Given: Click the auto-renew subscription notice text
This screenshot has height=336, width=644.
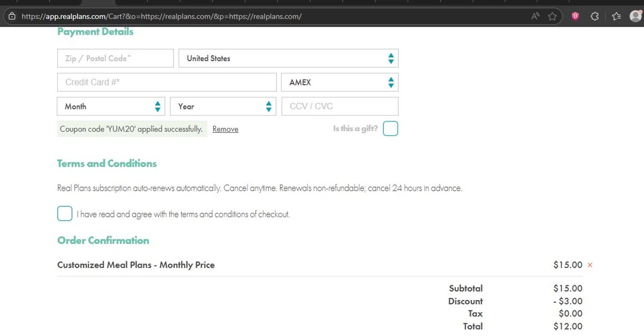Looking at the screenshot, I should click(260, 188).
